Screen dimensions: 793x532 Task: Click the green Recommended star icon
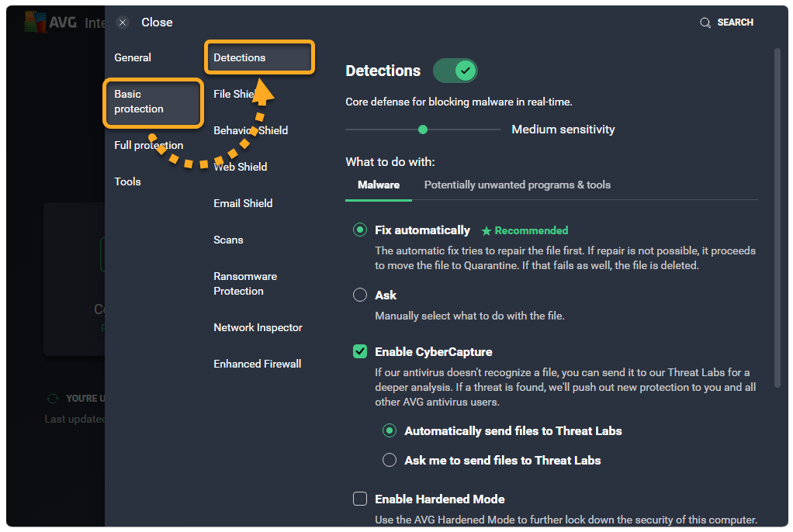(x=487, y=230)
